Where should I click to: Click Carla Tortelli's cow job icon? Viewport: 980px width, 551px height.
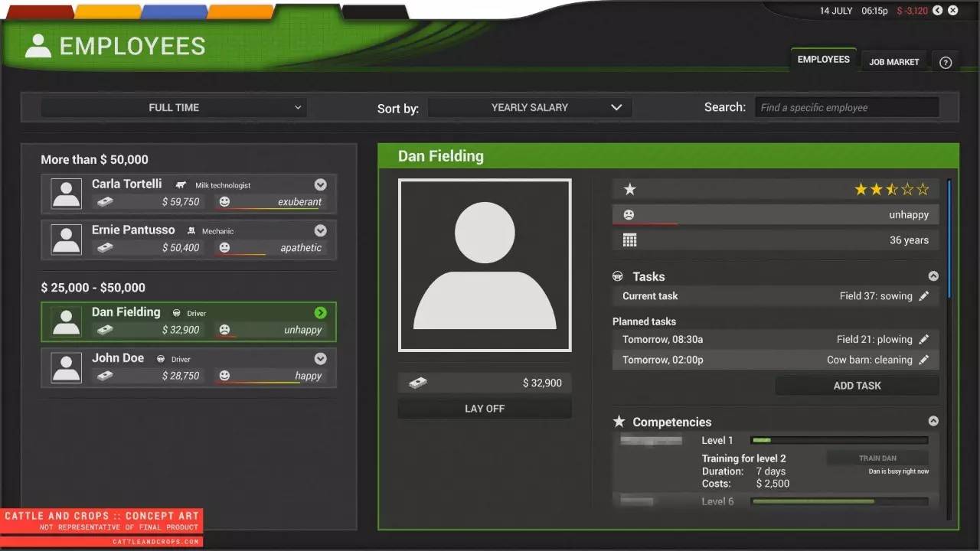point(181,185)
